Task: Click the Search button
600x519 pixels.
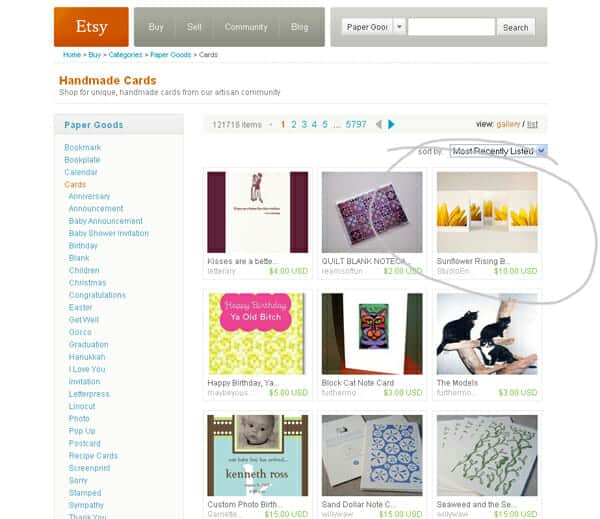Action: (515, 28)
